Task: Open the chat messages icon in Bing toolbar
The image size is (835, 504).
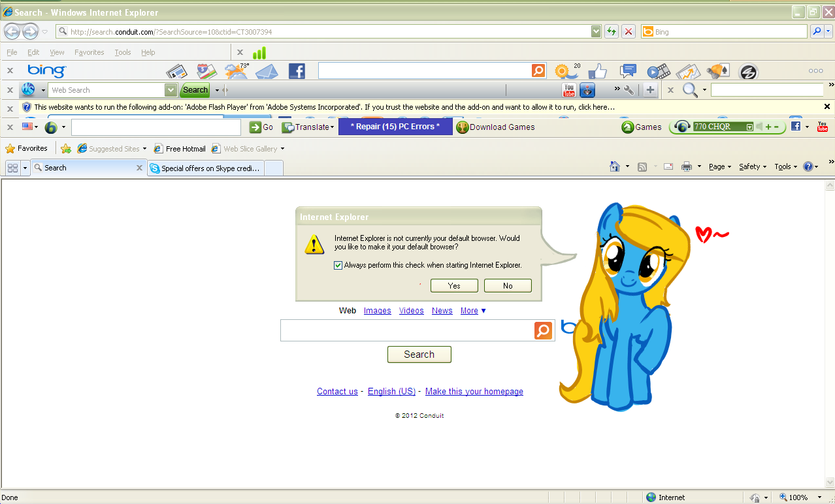Action: pyautogui.click(x=628, y=71)
